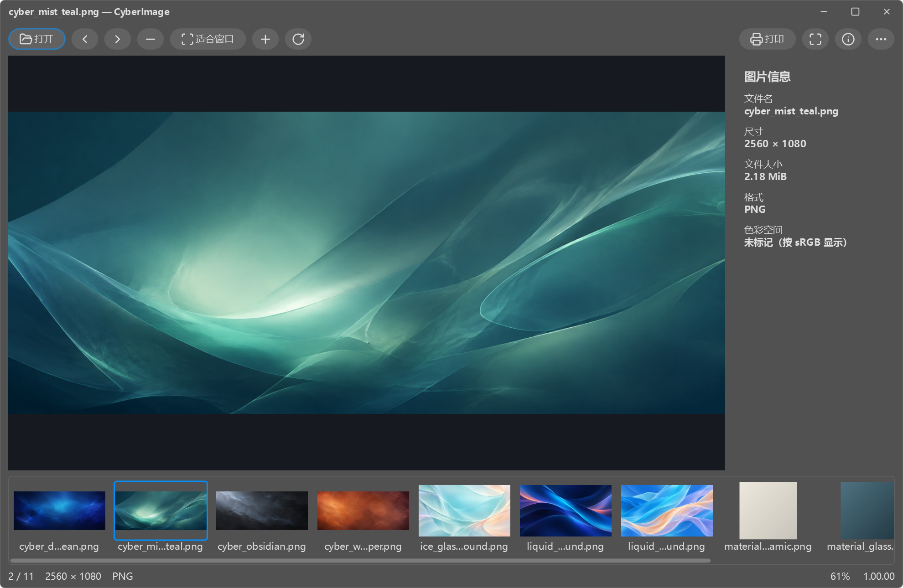The width and height of the screenshot is (903, 588).
Task: Click the 打开 open file button
Action: click(x=37, y=39)
